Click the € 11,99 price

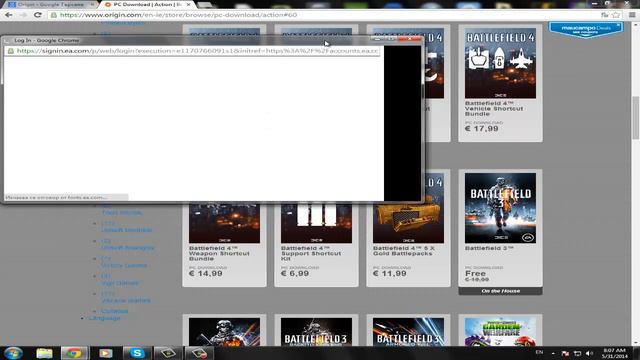coord(390,273)
